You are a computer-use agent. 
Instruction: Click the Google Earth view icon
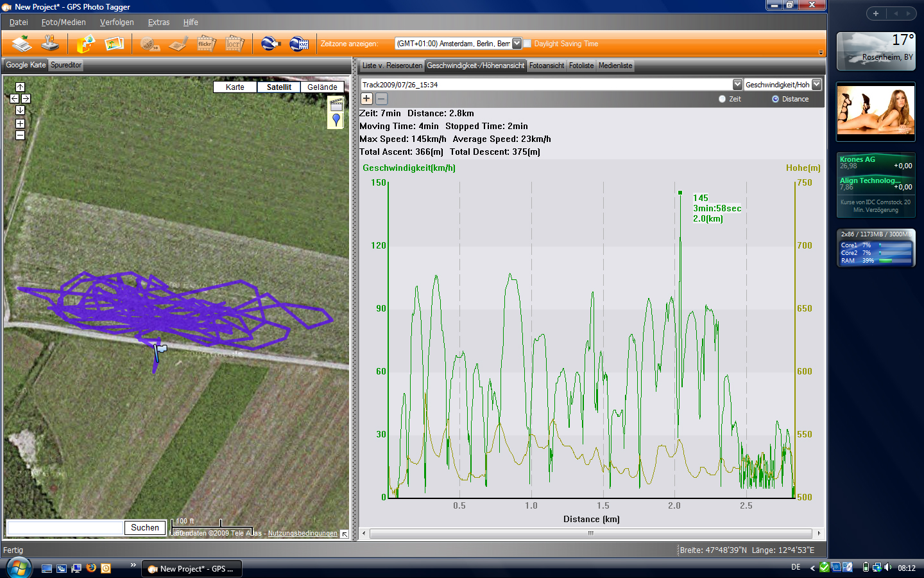coord(271,44)
